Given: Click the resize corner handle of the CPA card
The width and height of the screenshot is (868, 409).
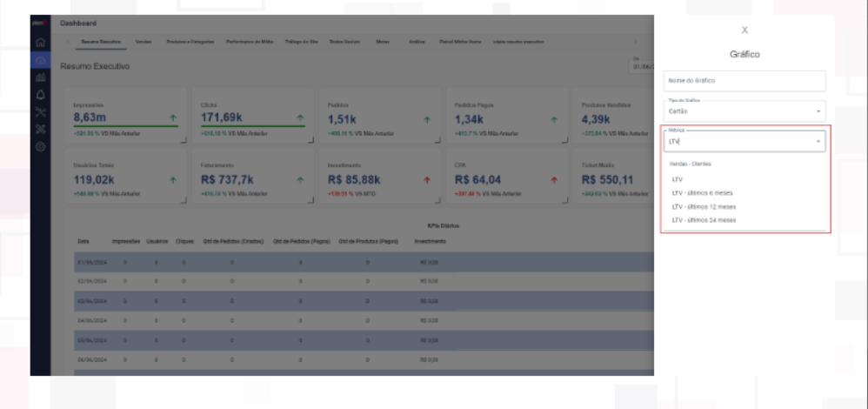Looking at the screenshot, I should pyautogui.click(x=564, y=201).
